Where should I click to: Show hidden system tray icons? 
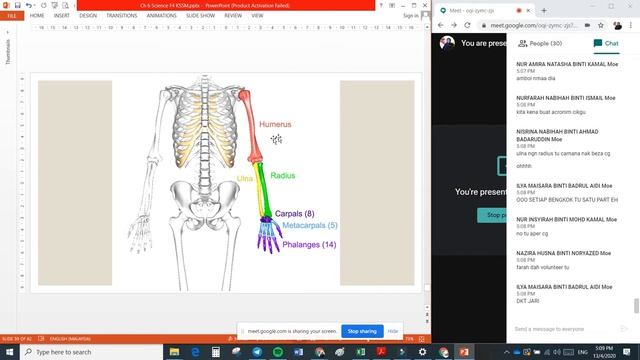click(x=507, y=352)
